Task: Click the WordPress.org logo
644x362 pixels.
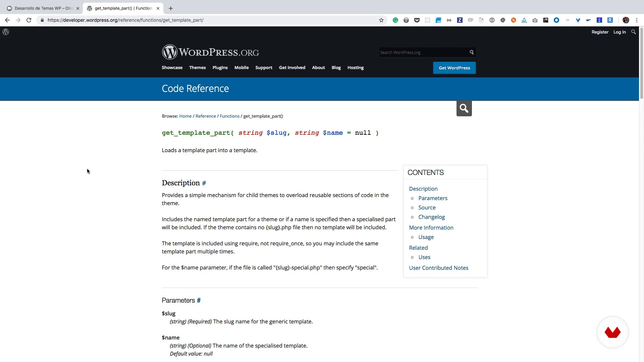Action: coord(210,52)
